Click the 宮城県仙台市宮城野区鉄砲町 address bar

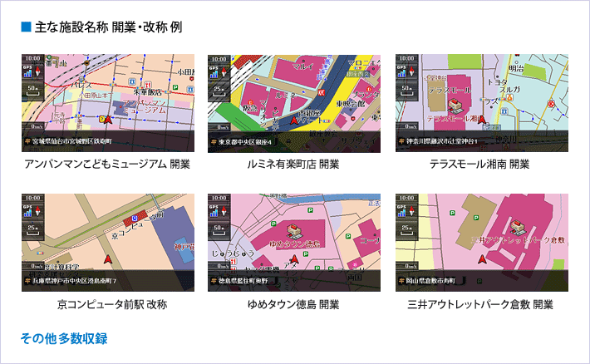pyautogui.click(x=108, y=141)
